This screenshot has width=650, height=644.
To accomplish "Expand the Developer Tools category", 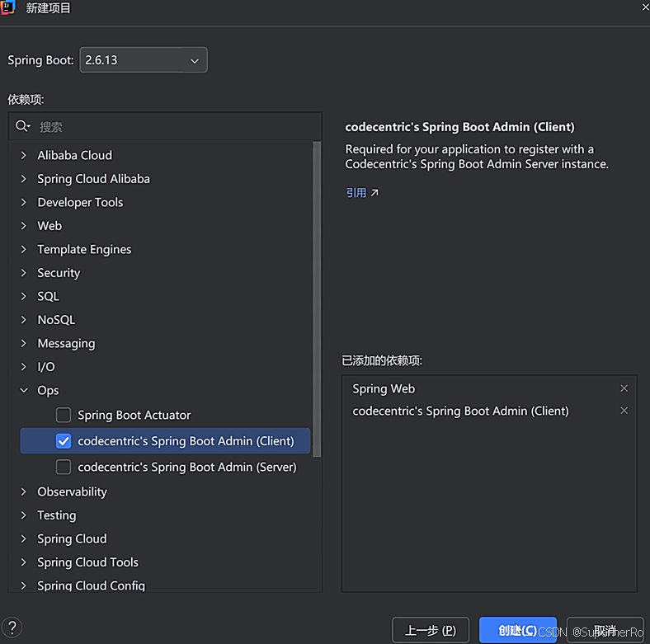I will [x=24, y=202].
